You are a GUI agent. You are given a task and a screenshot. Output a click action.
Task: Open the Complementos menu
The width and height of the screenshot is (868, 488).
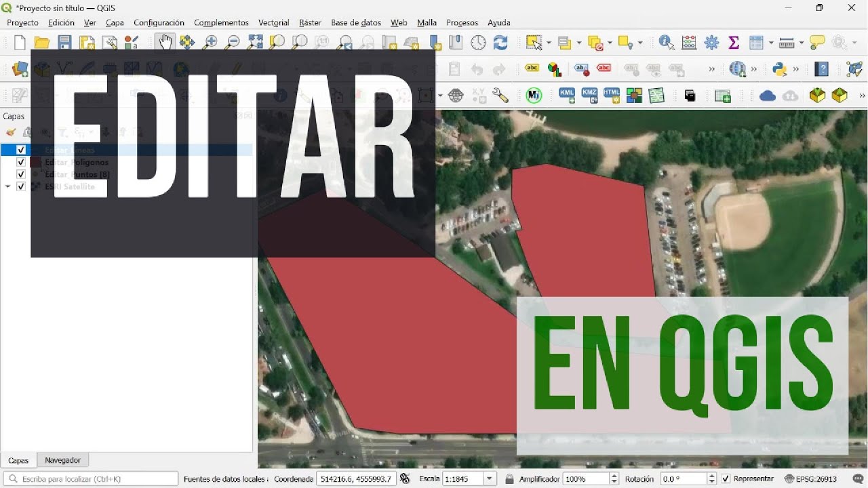click(x=221, y=22)
